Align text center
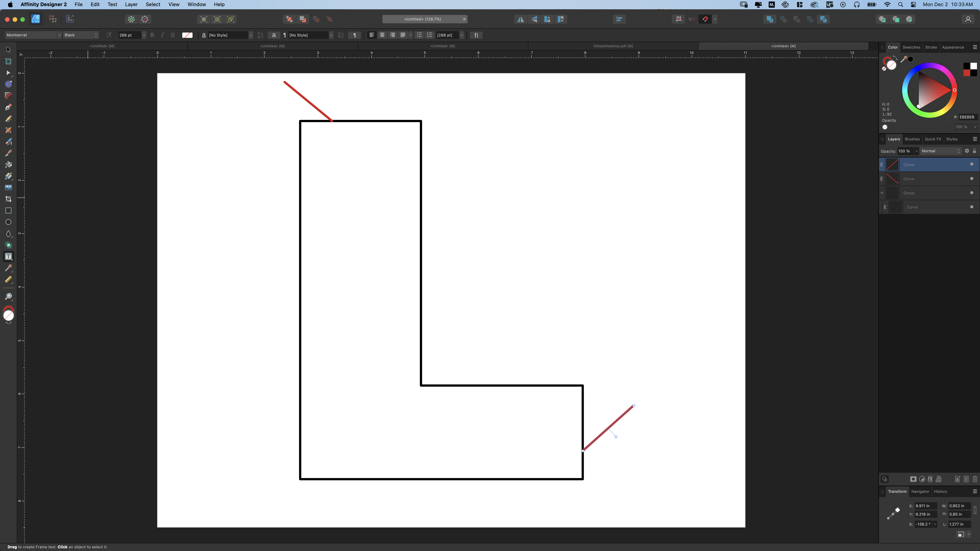The width and height of the screenshot is (980, 551). [x=382, y=35]
